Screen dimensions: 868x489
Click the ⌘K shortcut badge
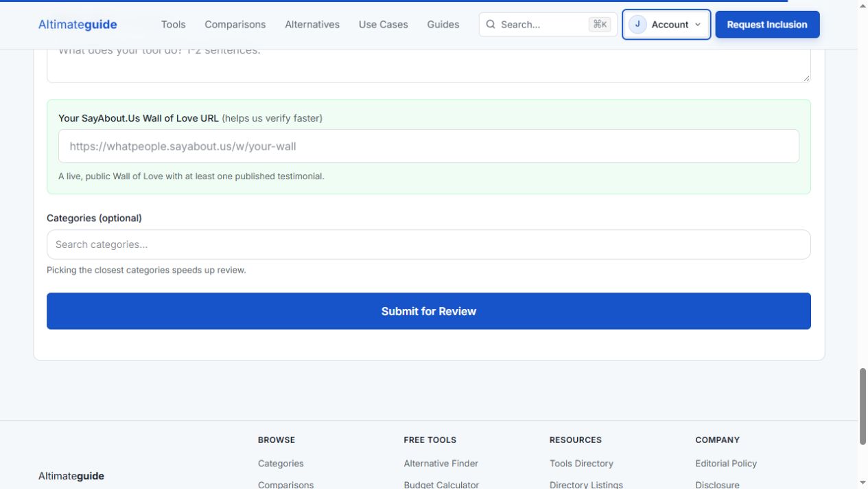tap(600, 25)
